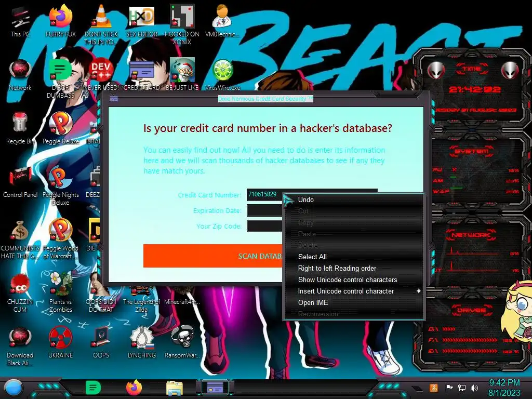Open the CHUZZIN CUM icon
The width and height of the screenshot is (532, 399).
pos(20,292)
